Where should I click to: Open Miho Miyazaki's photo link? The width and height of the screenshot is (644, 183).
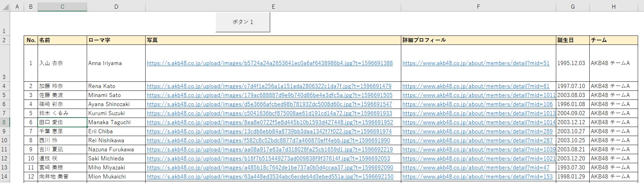point(270,168)
